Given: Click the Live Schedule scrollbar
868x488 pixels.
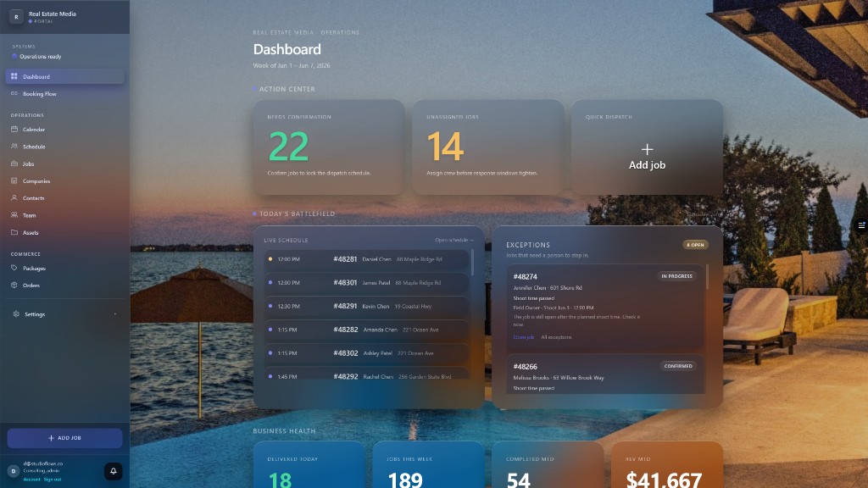Looking at the screenshot, I should click(x=472, y=263).
